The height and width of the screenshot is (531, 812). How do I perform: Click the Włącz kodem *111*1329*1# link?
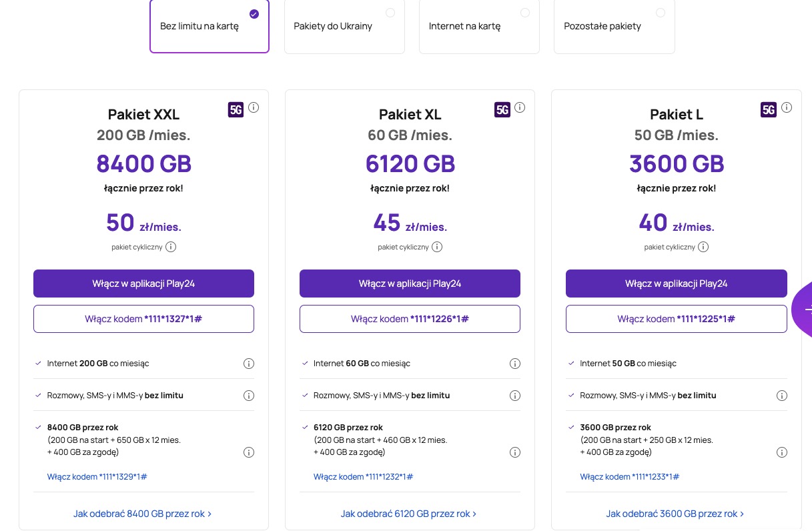[97, 476]
